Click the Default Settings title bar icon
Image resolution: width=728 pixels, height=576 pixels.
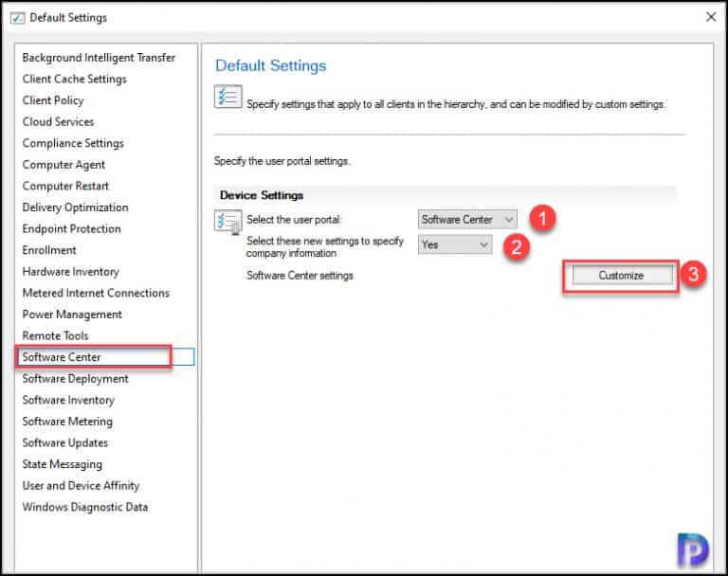[17, 18]
